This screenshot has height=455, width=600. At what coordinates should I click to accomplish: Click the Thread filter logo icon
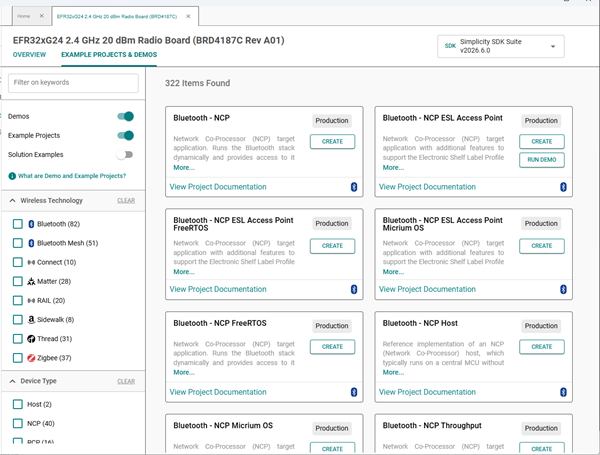click(x=31, y=339)
